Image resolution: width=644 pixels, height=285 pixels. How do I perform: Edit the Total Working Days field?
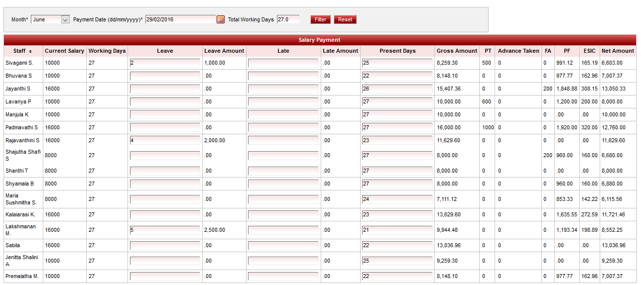288,19
